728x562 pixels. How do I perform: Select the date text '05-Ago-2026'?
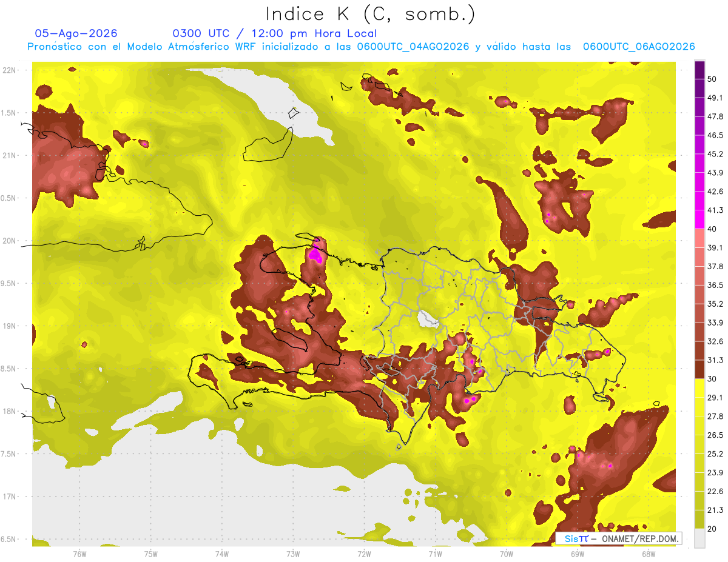point(76,33)
